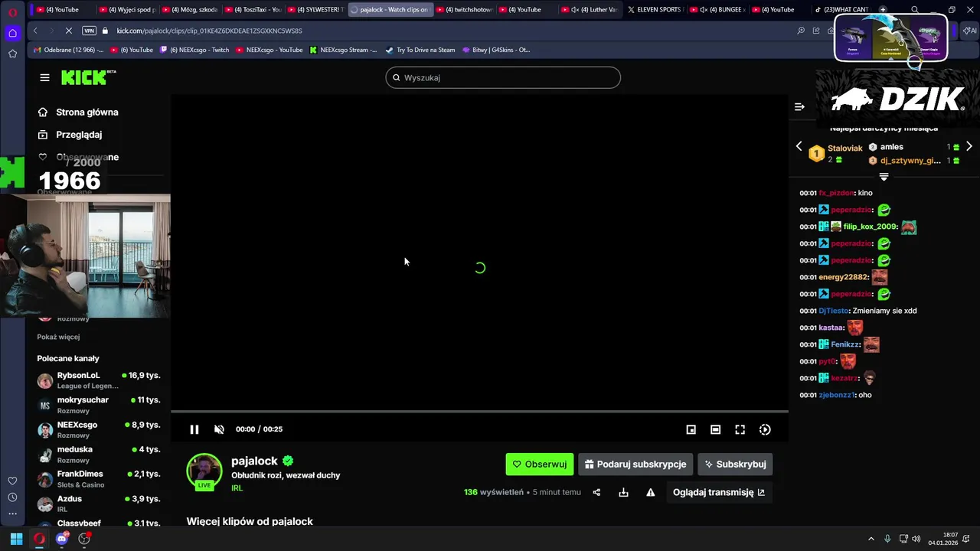Image resolution: width=980 pixels, height=551 pixels.
Task: Click chat user filip_kox_2009
Action: pos(870,227)
